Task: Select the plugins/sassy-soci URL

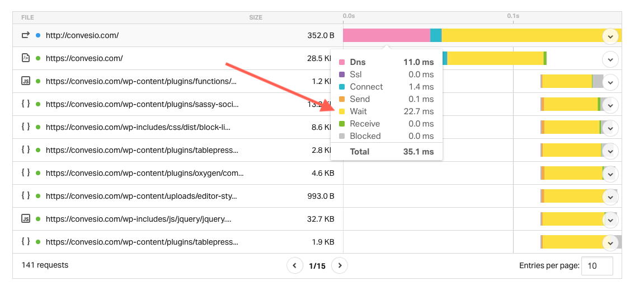Action: point(142,104)
